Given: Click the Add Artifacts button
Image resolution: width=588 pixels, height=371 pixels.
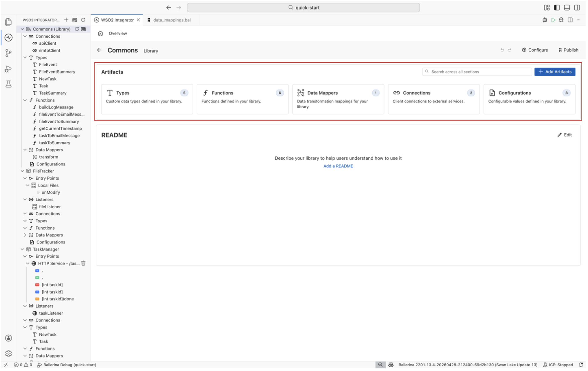Looking at the screenshot, I should 555,72.
